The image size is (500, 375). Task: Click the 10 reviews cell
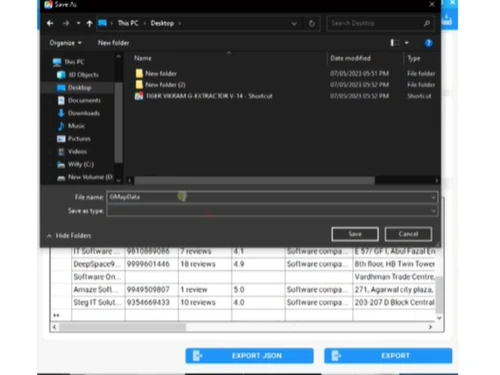[x=205, y=302]
